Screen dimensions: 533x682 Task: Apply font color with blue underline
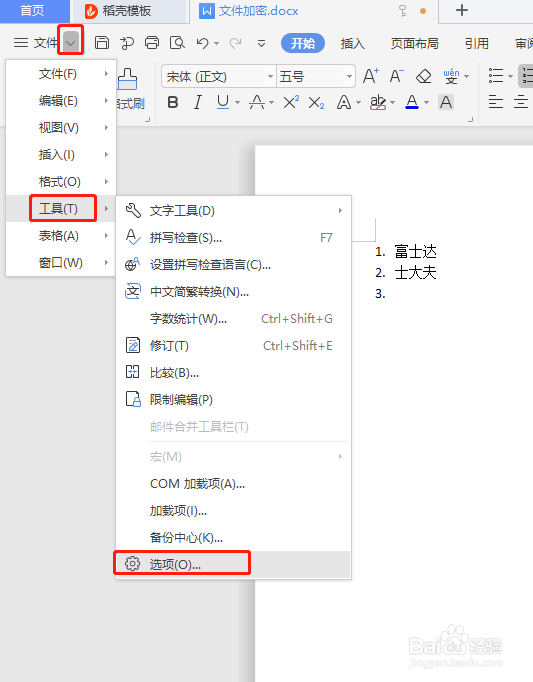pyautogui.click(x=412, y=103)
